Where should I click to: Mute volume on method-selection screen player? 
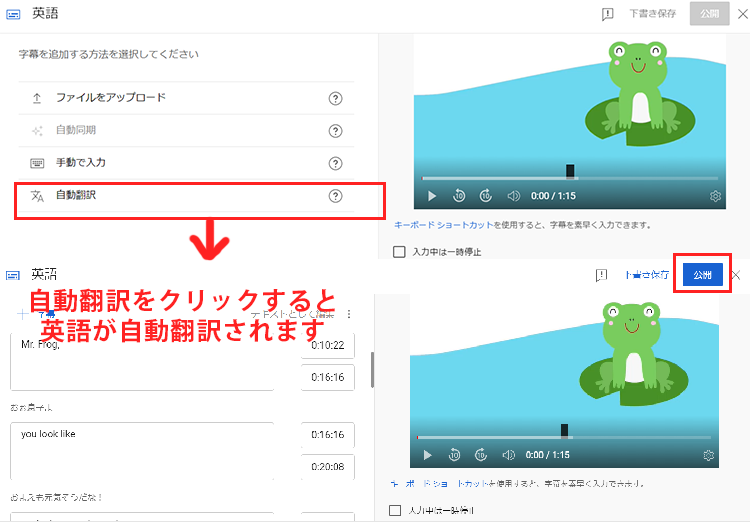coord(513,196)
